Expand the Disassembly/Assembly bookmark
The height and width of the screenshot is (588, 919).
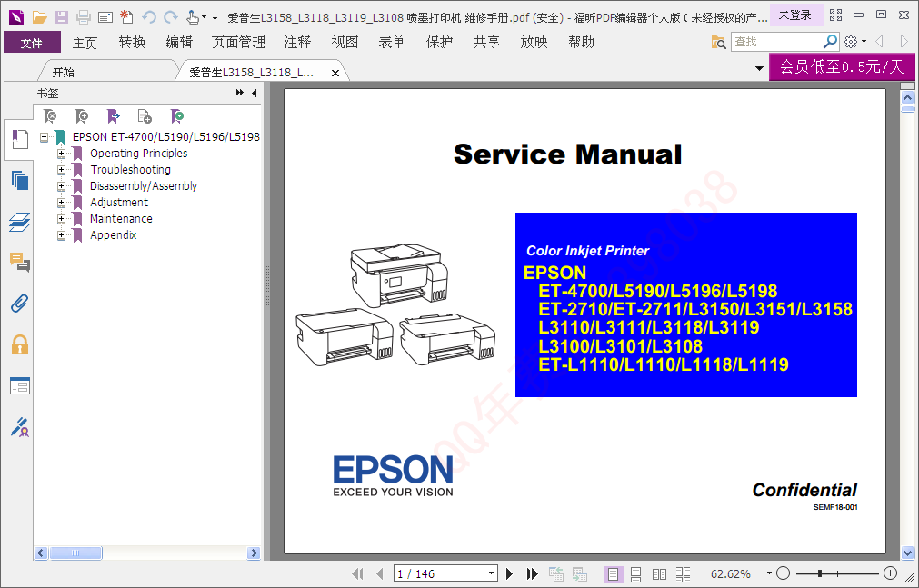(61, 186)
